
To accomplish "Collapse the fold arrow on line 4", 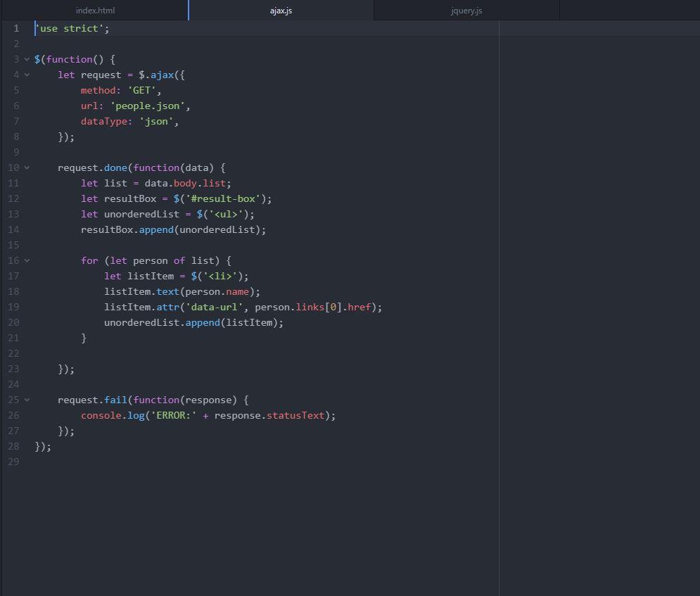I will [27, 75].
